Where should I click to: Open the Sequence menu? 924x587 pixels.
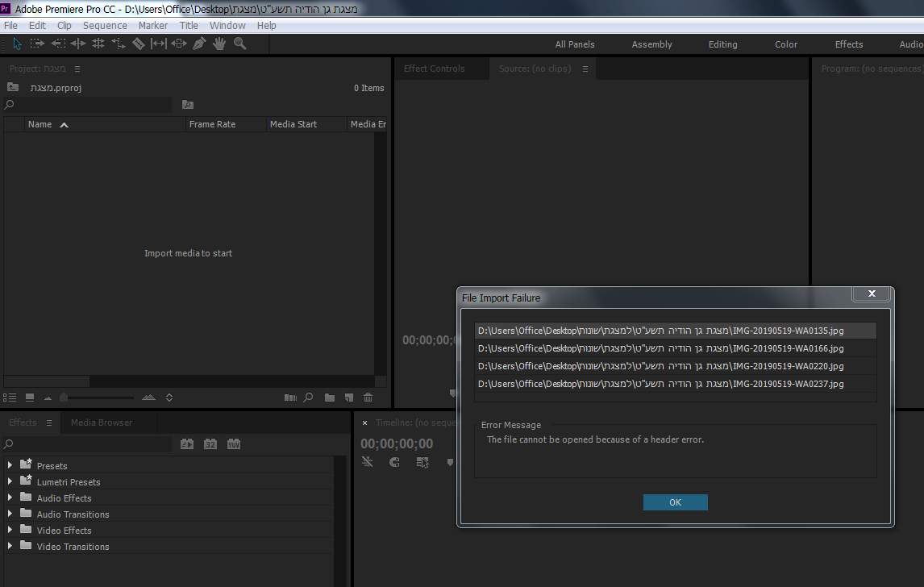(105, 25)
